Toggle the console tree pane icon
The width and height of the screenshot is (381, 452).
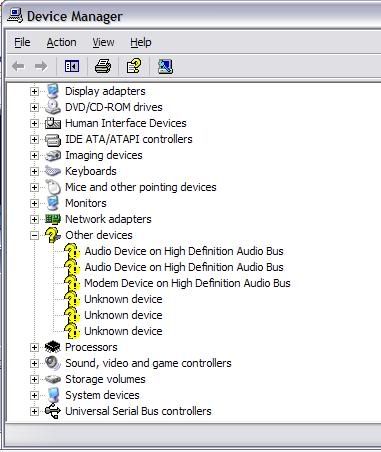(72, 66)
